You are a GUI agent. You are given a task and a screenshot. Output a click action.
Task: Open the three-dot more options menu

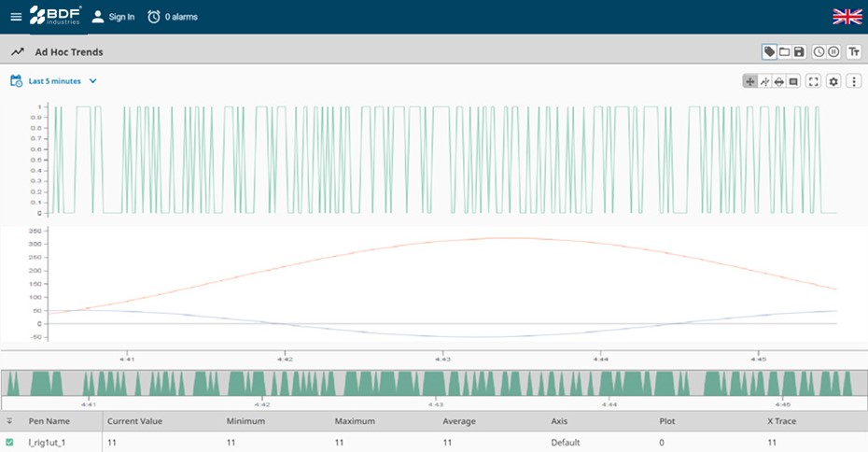(853, 81)
